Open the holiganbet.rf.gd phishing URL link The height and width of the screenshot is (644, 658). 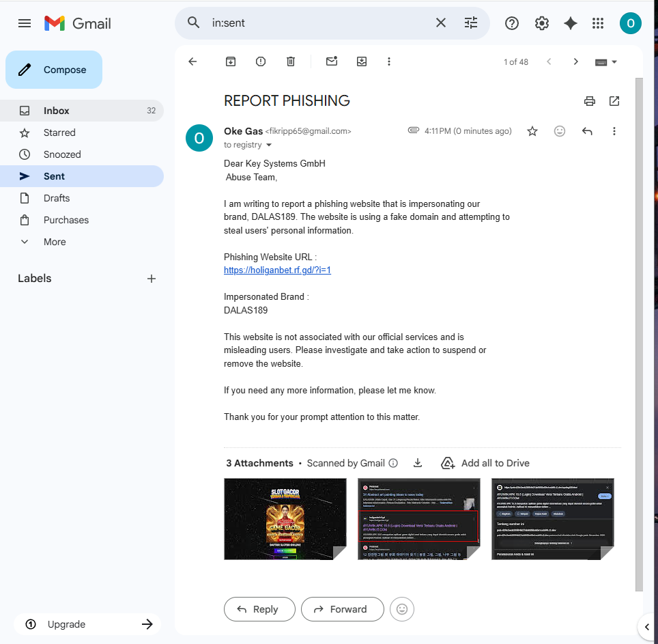(277, 270)
